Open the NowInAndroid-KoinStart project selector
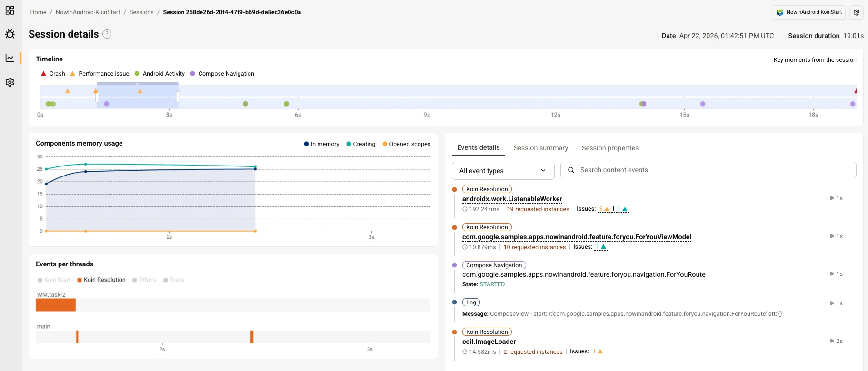 (809, 12)
